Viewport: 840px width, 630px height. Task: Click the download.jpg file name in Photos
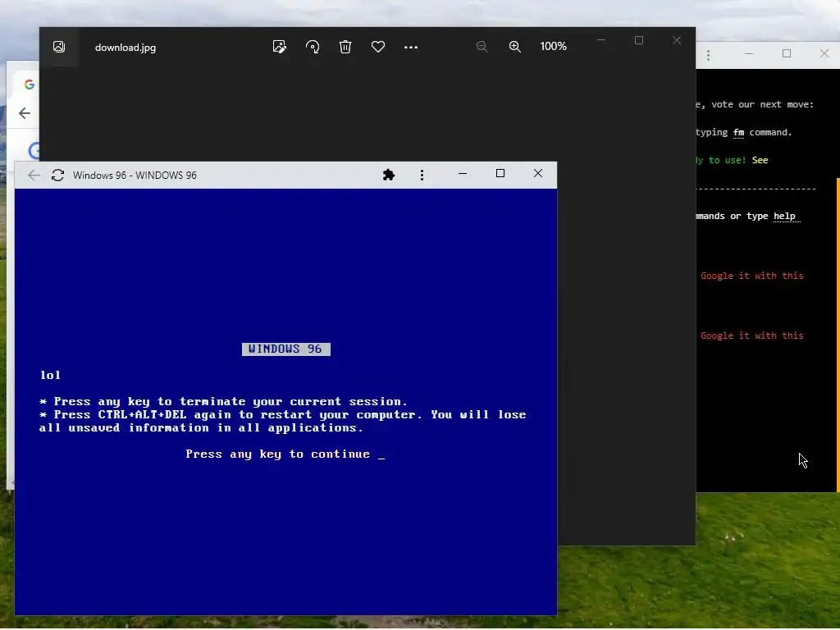(126, 47)
